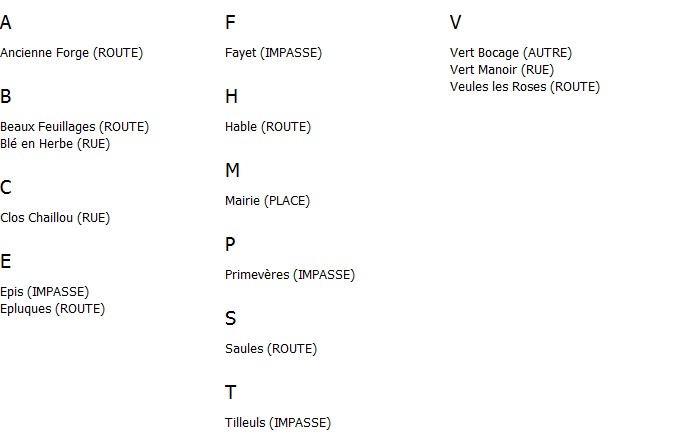Open Vert Bocage (AUTRE)
The width and height of the screenshot is (675, 439).
tap(511, 53)
